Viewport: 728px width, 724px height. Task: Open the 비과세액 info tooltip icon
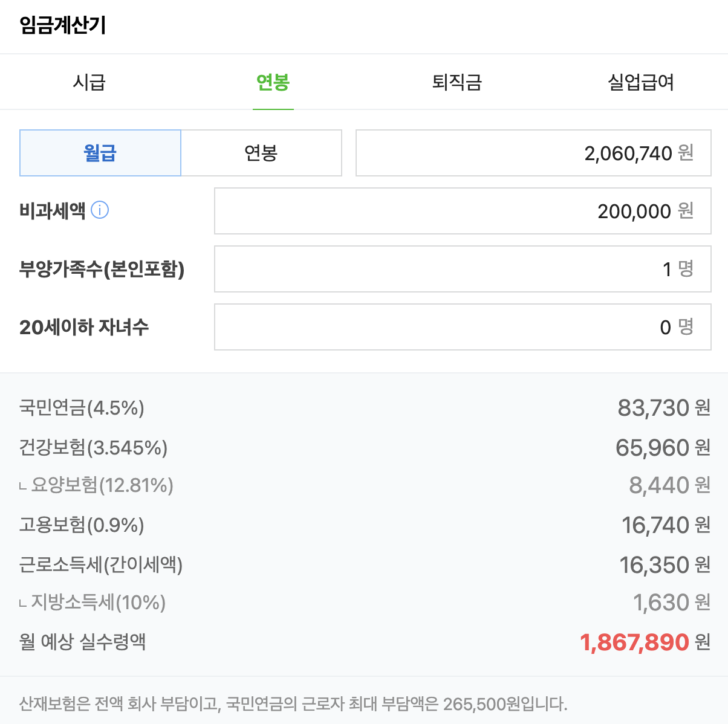[x=100, y=210]
